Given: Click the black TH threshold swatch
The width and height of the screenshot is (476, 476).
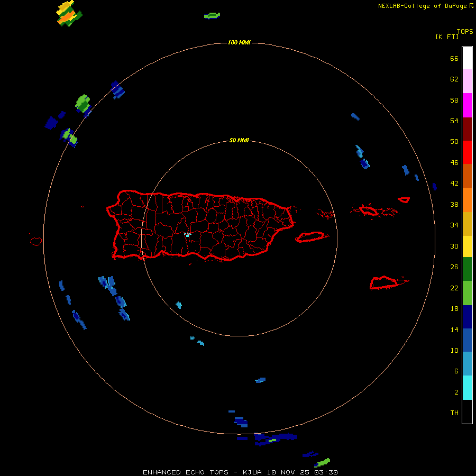Looking at the screenshot, I should 467,411.
